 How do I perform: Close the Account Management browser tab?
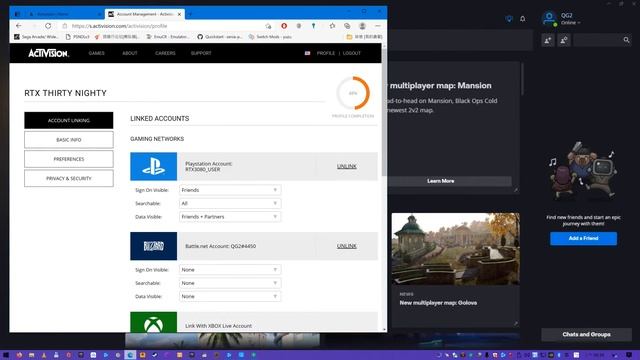click(x=179, y=14)
